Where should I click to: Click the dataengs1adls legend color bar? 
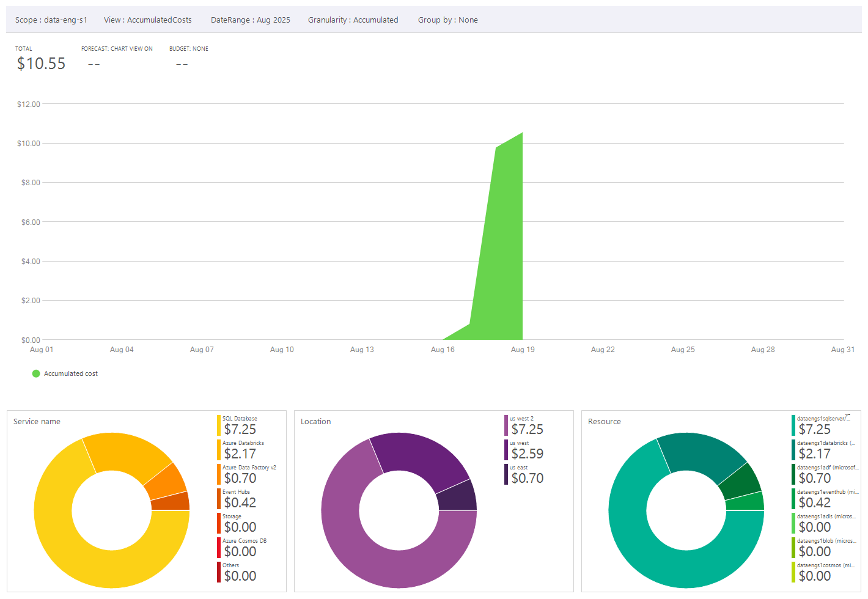(x=793, y=523)
